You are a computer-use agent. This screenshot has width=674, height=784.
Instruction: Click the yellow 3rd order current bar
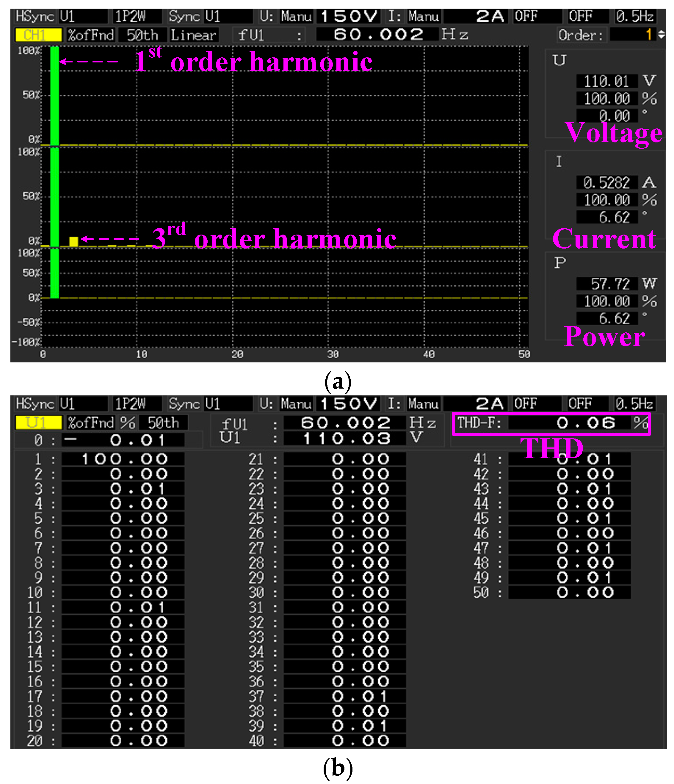coord(73,241)
